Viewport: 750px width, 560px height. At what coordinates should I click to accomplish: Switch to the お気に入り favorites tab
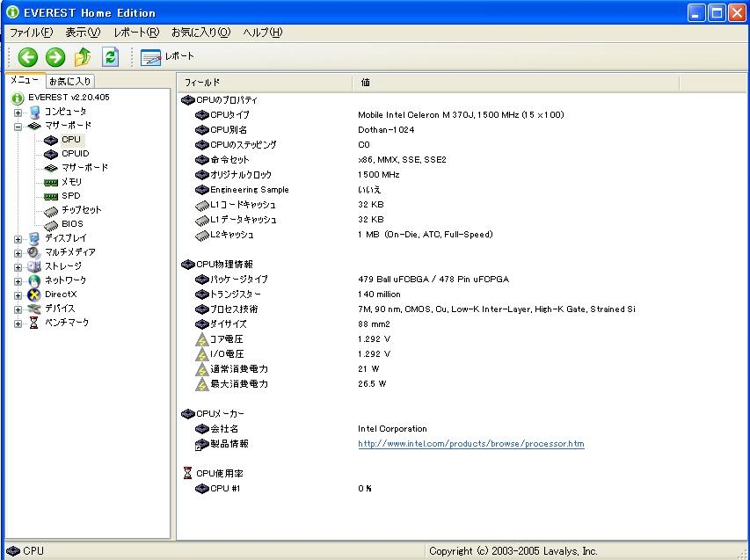coord(70,81)
